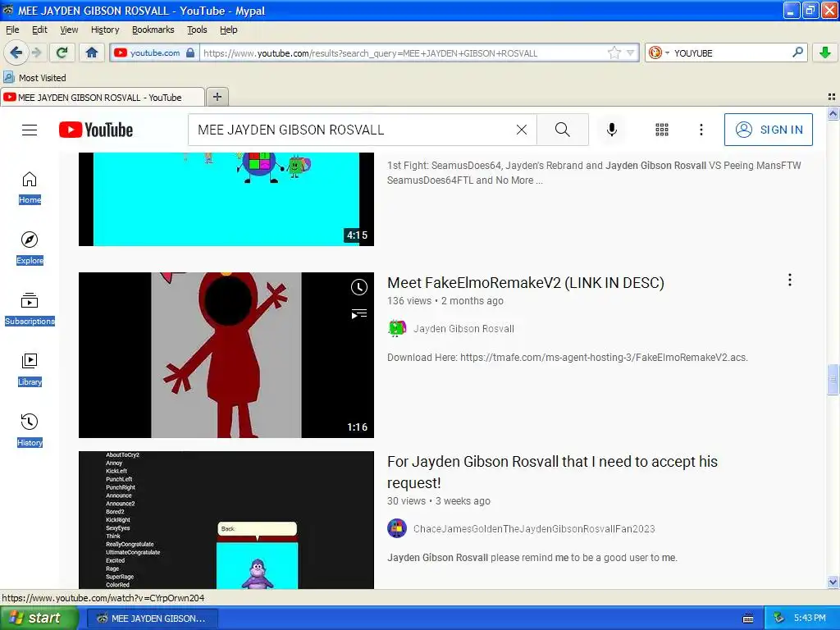Open Explore in the sidebar
The width and height of the screenshot is (840, 630).
(x=30, y=249)
